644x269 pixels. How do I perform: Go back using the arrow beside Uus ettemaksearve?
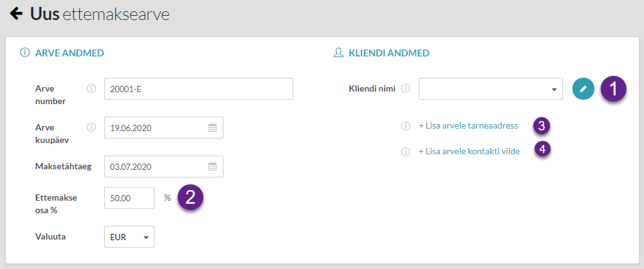tap(16, 14)
